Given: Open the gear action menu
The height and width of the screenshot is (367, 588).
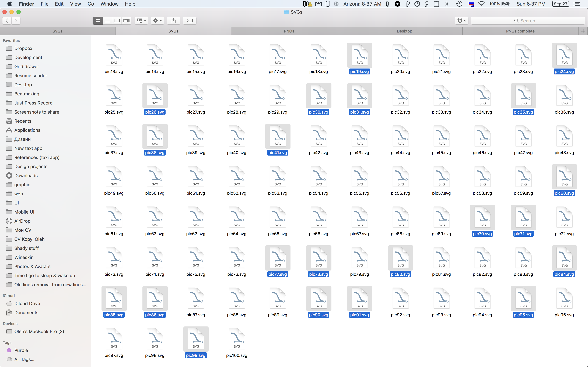Looking at the screenshot, I should pos(157,21).
